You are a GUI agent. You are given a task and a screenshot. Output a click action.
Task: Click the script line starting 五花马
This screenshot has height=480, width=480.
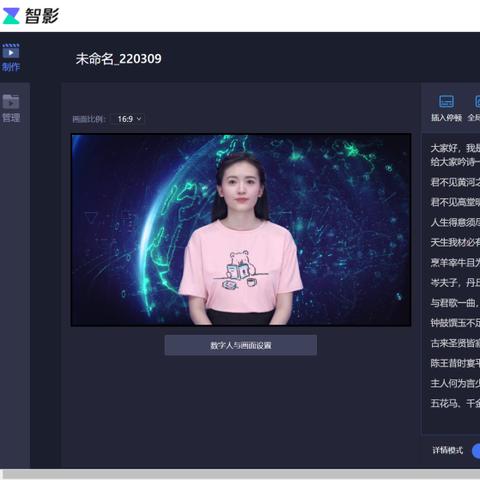click(x=455, y=403)
